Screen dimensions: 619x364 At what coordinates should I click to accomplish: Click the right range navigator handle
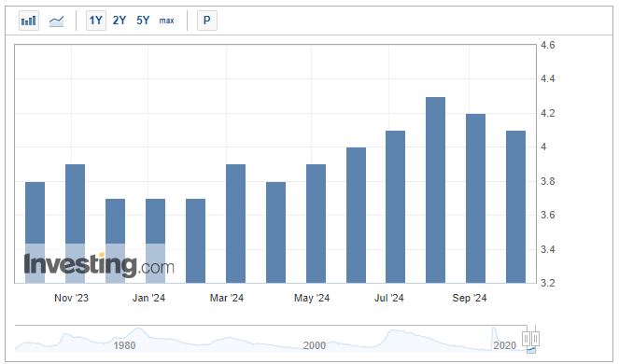[x=535, y=339]
